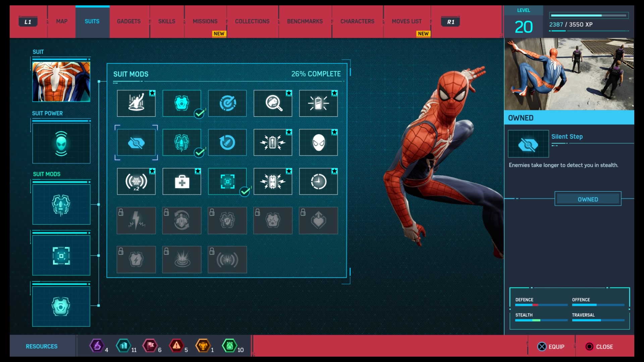Pick the web x2 suit mod
Image resolution: width=644 pixels, height=362 pixels.
pos(136,182)
